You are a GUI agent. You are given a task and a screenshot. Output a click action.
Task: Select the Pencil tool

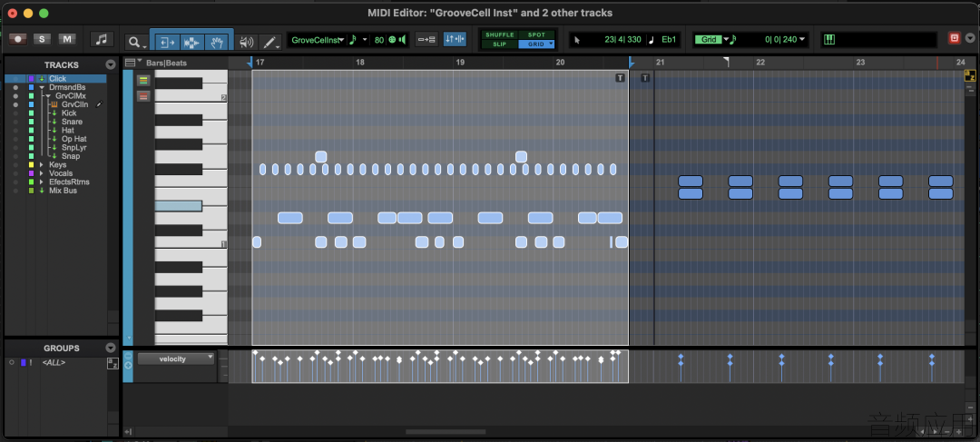270,42
